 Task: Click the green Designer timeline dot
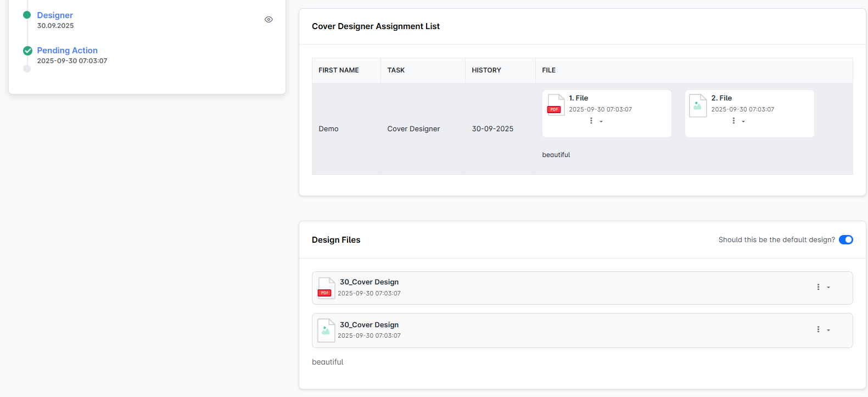click(27, 15)
